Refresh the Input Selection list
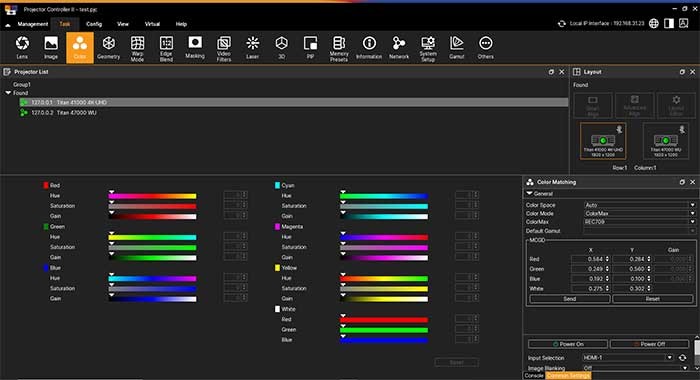This screenshot has width=700, height=380. (x=683, y=358)
